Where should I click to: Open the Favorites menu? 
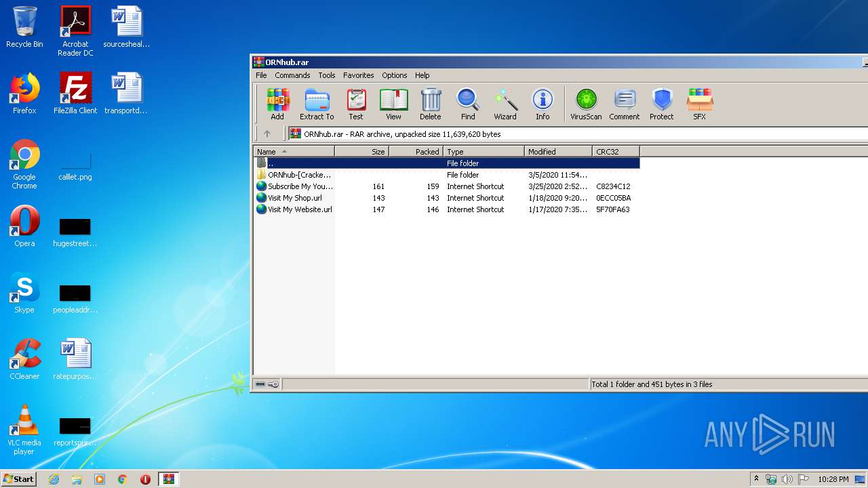tap(358, 75)
